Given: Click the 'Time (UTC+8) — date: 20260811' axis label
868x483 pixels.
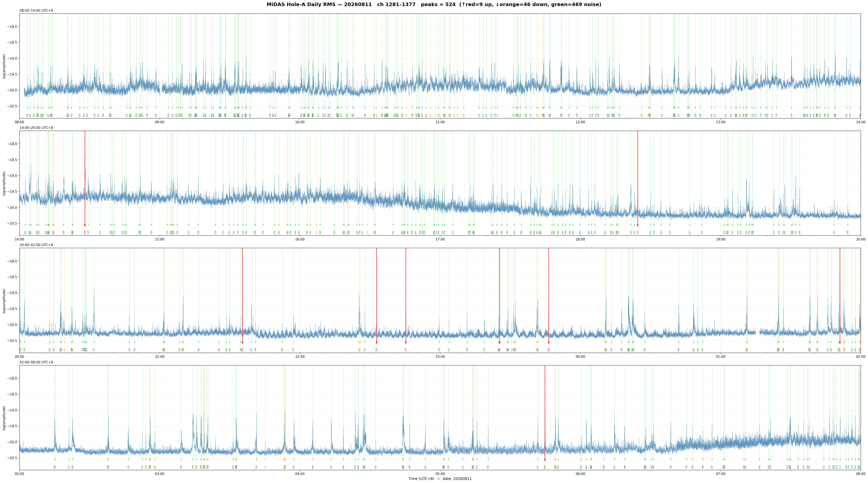Looking at the screenshot, I should point(440,479).
